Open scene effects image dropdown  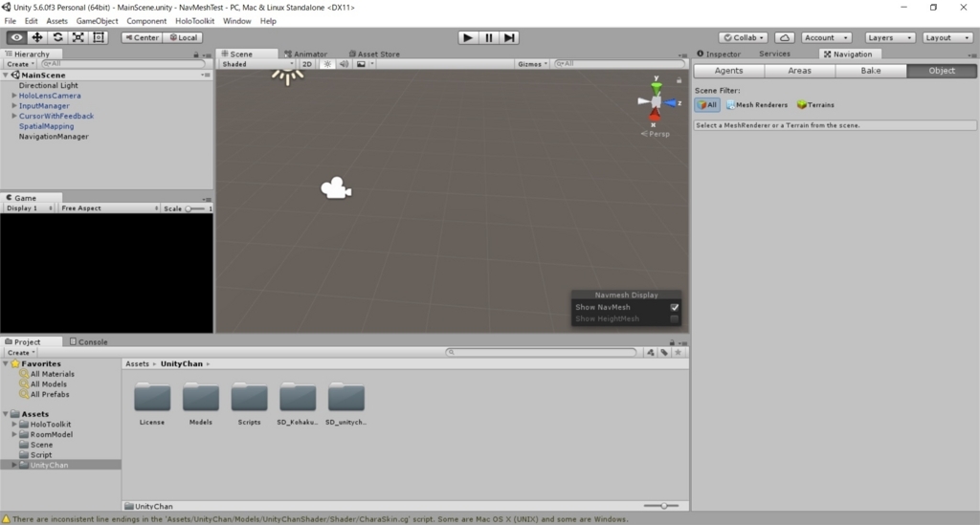pos(365,64)
